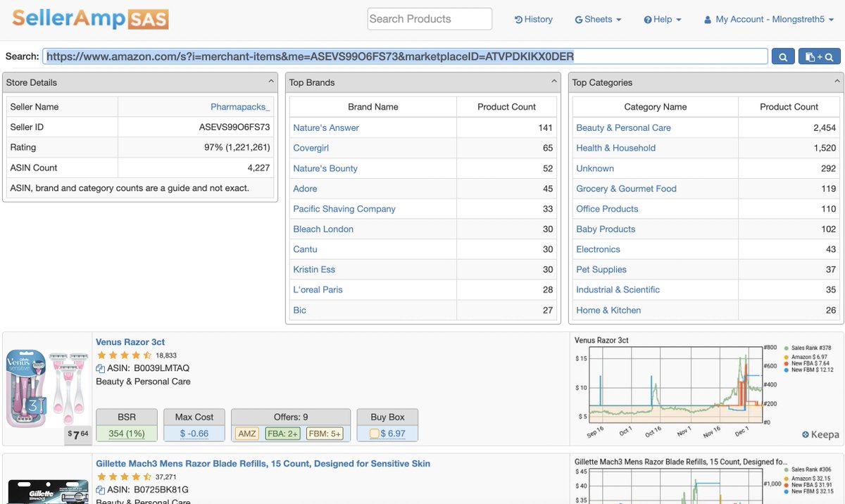Screen dimensions: 845x504
Task: Click the Venus Razor star rating
Action: pyautogui.click(x=124, y=355)
